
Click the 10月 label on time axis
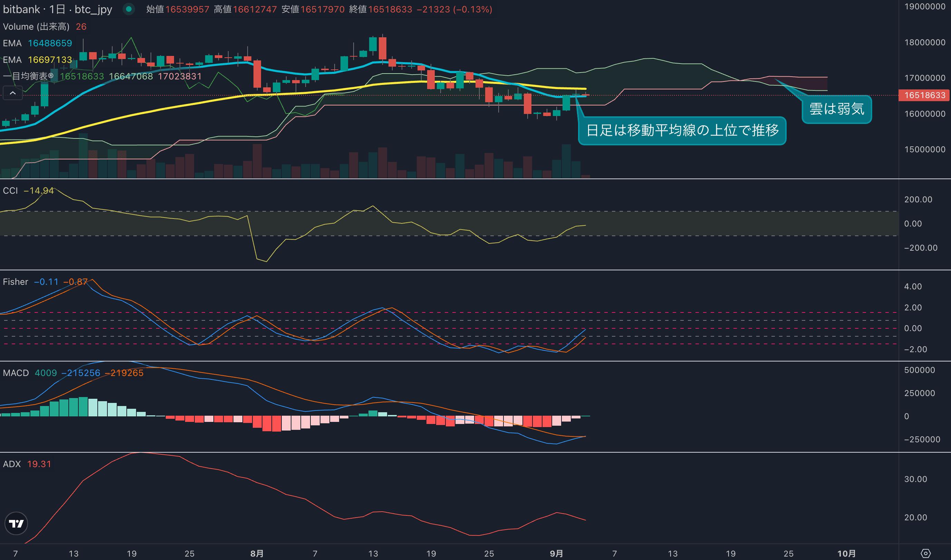[x=846, y=553]
